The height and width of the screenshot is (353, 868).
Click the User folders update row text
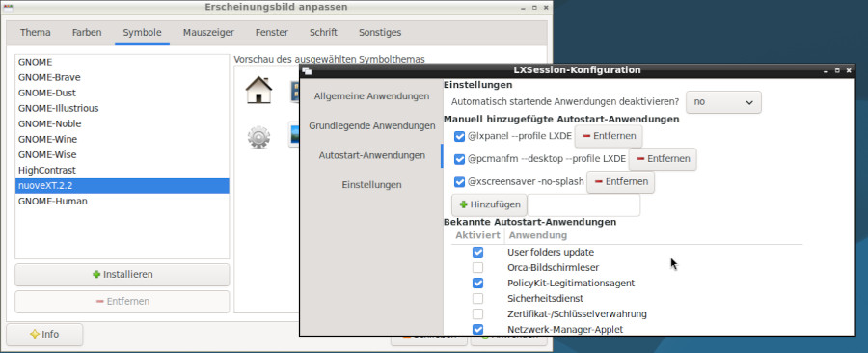click(x=551, y=253)
